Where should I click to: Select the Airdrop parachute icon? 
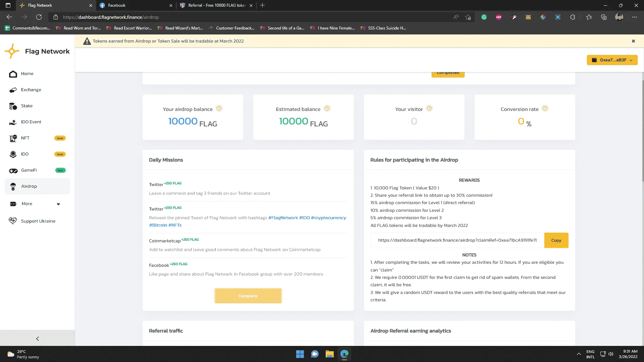tap(13, 186)
